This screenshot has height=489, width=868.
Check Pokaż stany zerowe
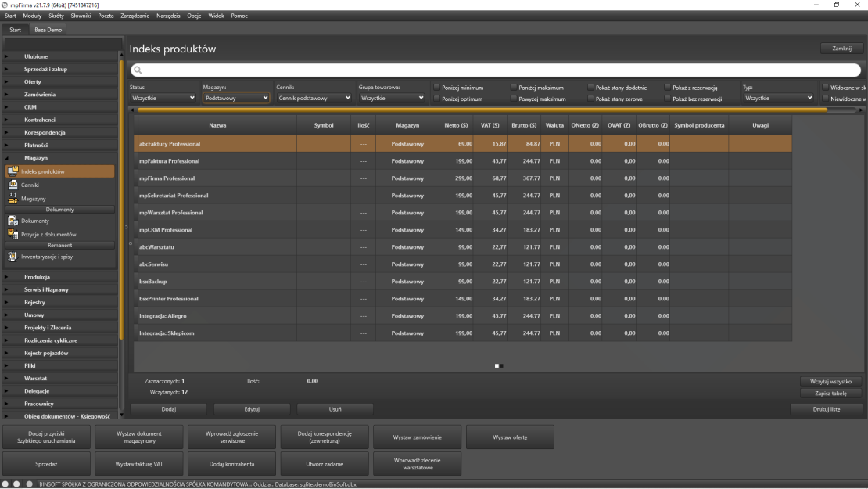590,99
